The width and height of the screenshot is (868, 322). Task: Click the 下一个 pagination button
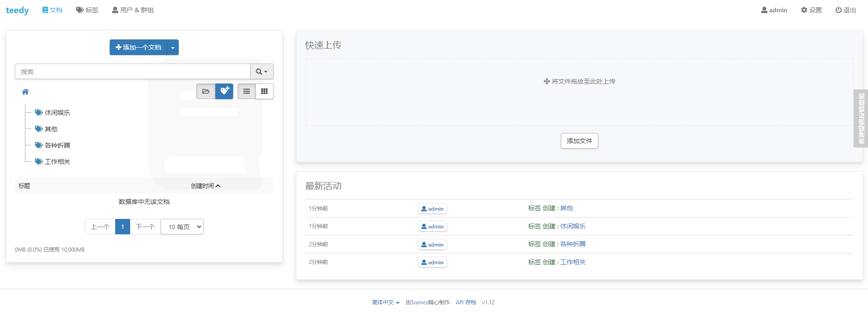click(145, 227)
